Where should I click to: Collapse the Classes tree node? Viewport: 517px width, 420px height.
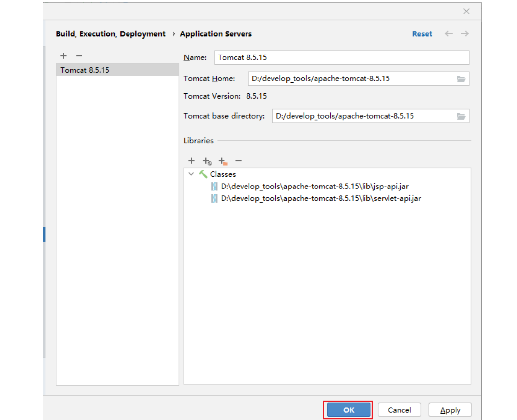tap(191, 174)
